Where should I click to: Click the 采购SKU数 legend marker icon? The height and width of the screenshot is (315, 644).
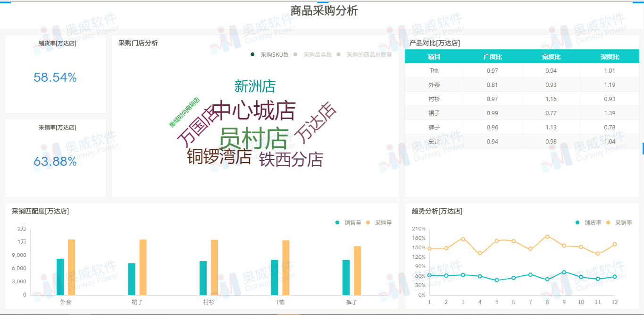(253, 54)
